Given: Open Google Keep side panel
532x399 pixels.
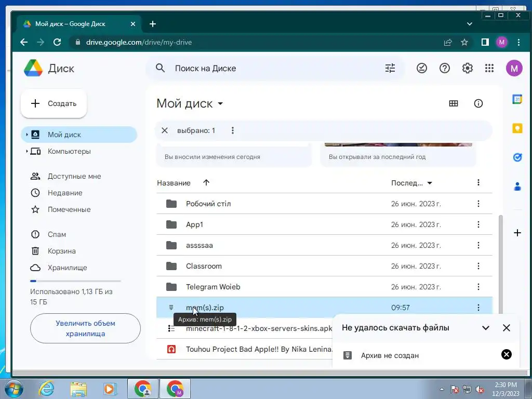Looking at the screenshot, I should click(517, 128).
